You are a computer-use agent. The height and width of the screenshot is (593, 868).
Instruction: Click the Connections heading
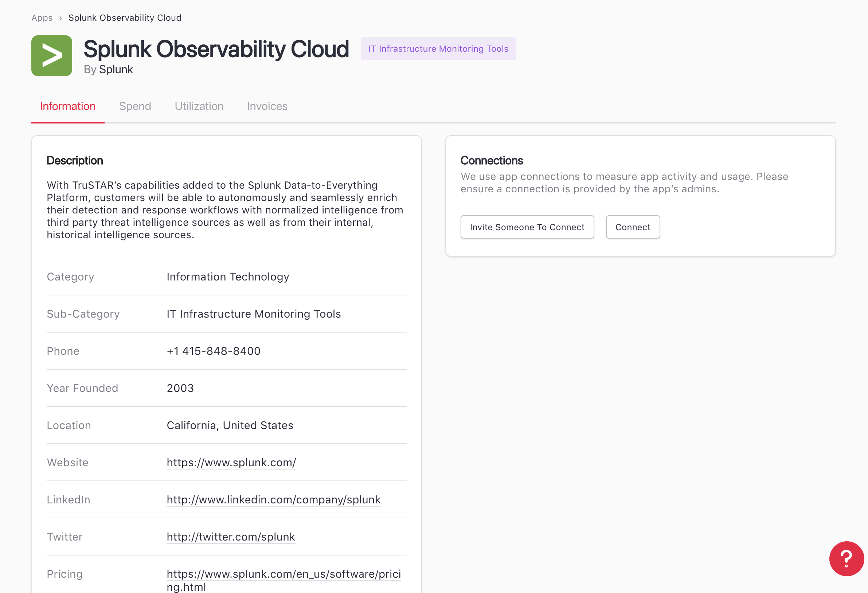492,161
